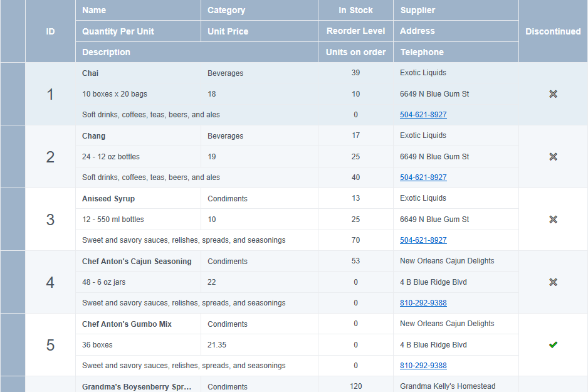Click the Reorder Level column header
Viewport: 588px width, 392px height.
(355, 31)
